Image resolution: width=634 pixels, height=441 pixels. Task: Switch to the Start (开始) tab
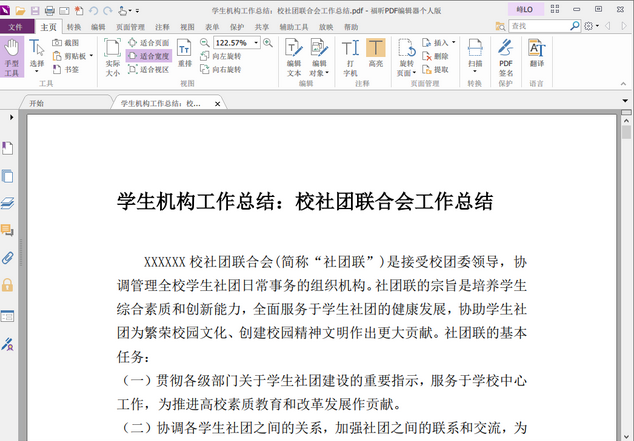[x=37, y=103]
